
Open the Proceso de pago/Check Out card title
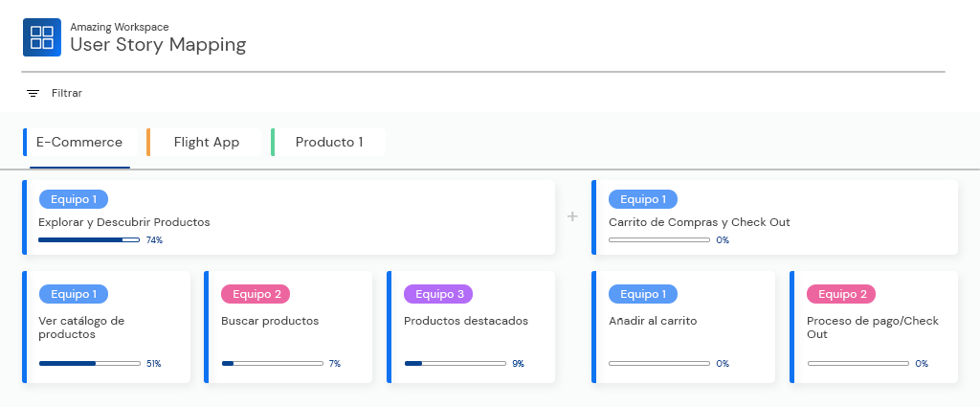click(873, 328)
